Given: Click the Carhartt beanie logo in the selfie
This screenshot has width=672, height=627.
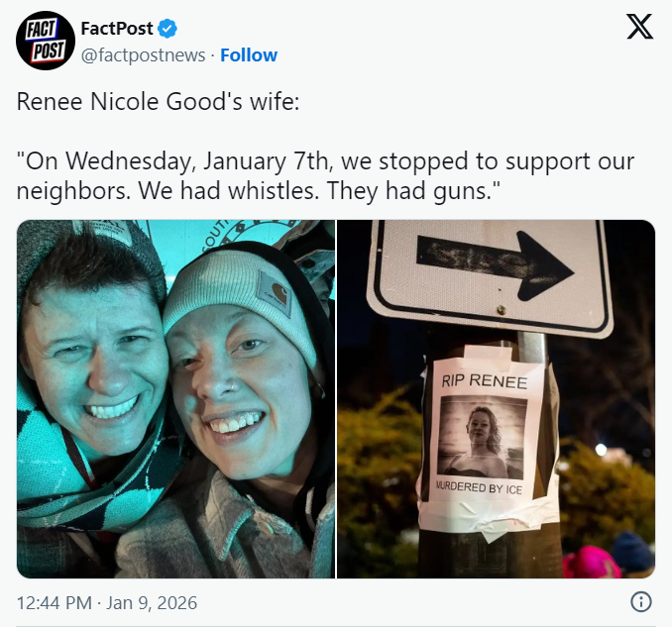Looking at the screenshot, I should pyautogui.click(x=274, y=294).
